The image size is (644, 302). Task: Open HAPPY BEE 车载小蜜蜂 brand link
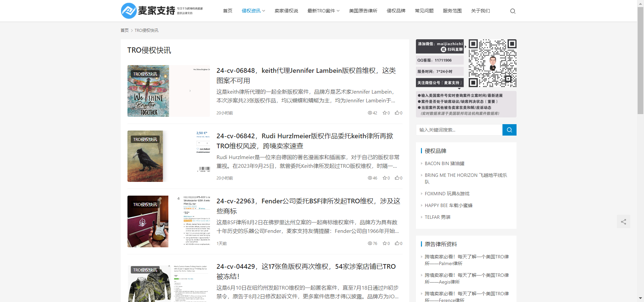[x=449, y=205]
